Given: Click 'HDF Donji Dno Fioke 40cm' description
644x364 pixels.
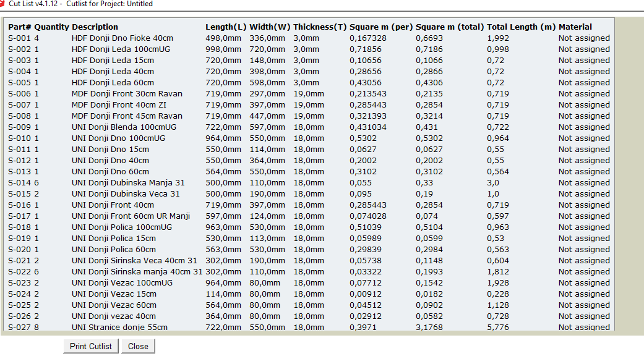Looking at the screenshot, I should point(122,38).
